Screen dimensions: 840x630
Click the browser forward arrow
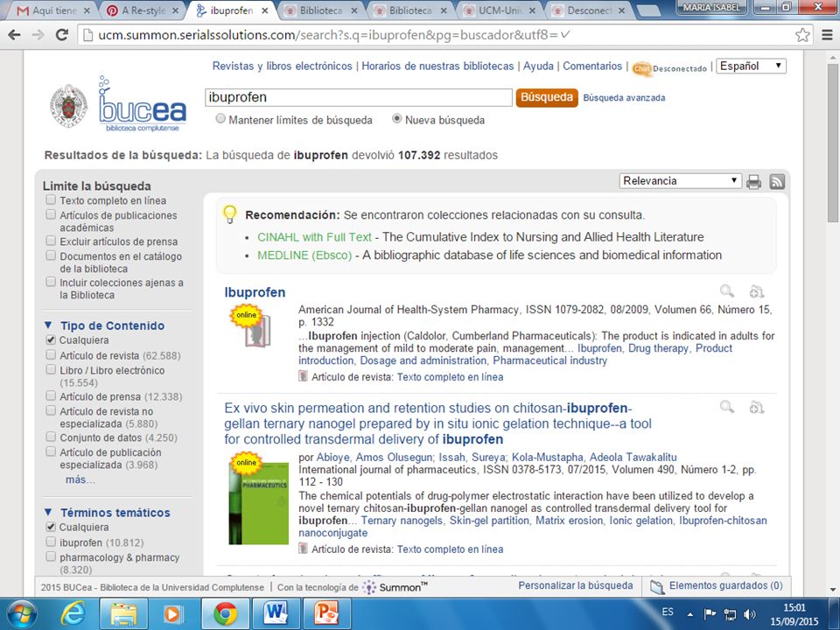pyautogui.click(x=38, y=35)
